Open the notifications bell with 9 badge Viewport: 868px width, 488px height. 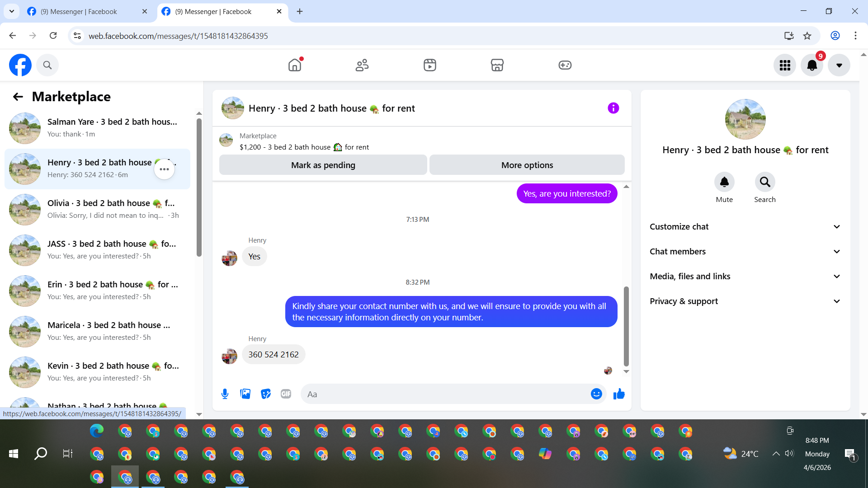click(812, 65)
